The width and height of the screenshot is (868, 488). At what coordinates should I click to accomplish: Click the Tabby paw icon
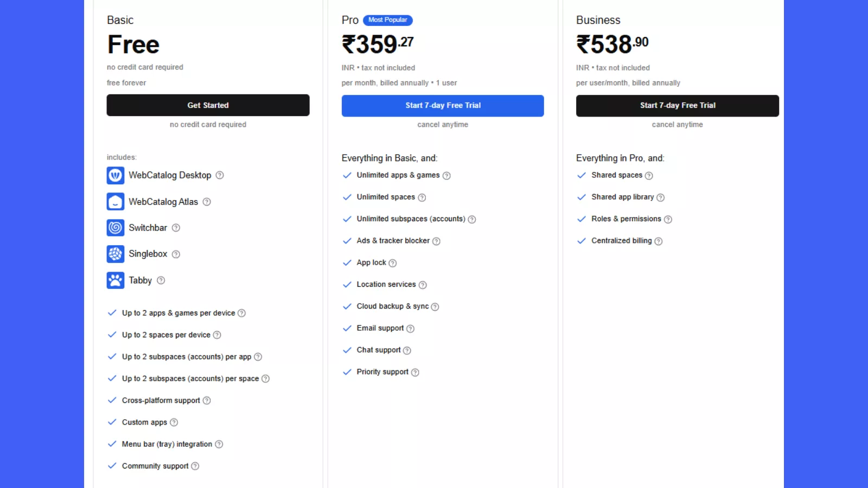tap(115, 280)
